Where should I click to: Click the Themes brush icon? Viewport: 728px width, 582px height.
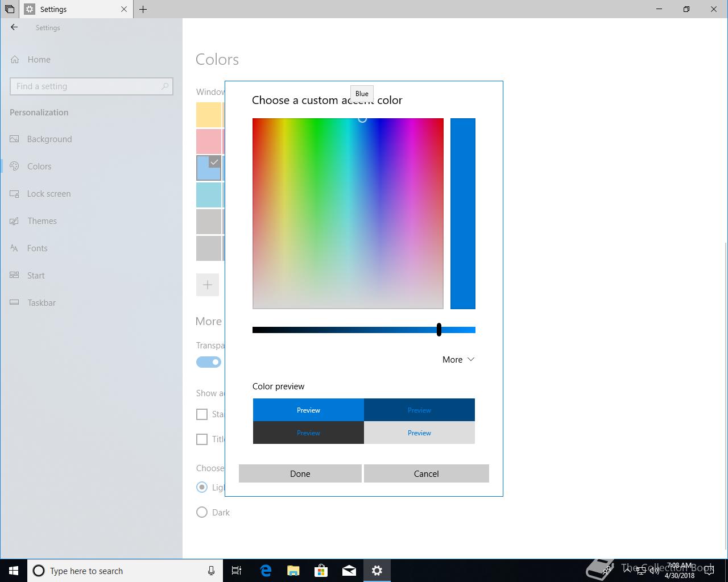[15, 221]
